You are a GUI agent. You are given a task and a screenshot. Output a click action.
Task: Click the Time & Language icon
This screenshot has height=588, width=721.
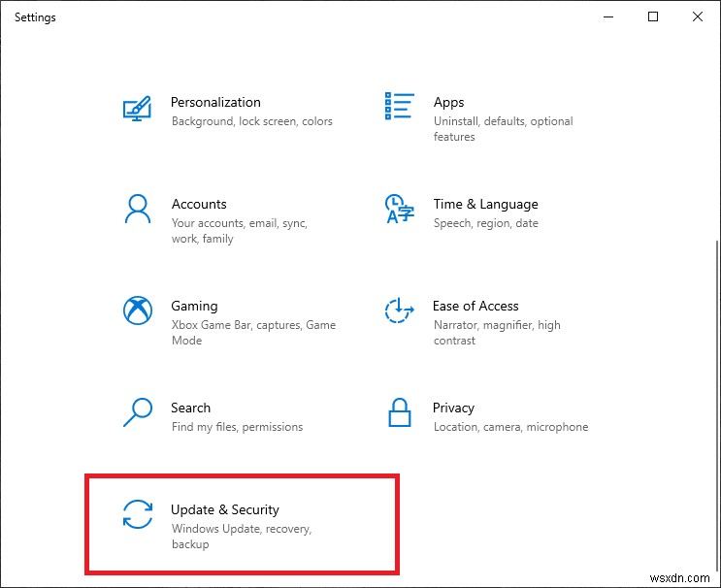[x=399, y=209]
